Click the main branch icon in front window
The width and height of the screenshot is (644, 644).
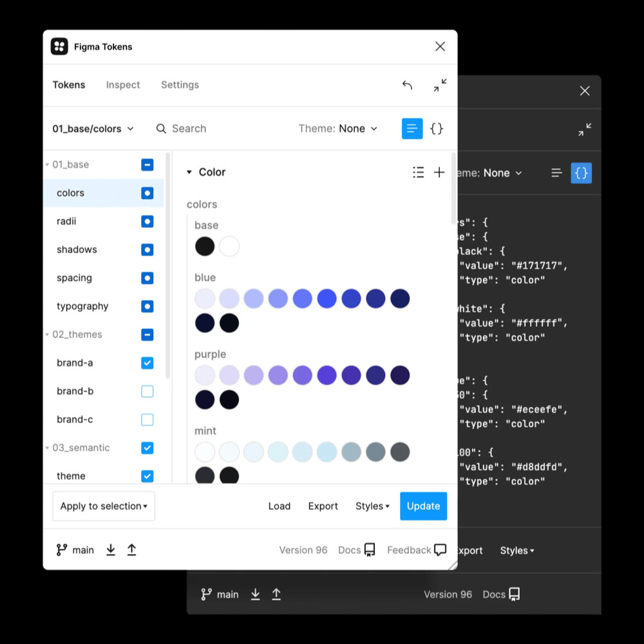62,549
